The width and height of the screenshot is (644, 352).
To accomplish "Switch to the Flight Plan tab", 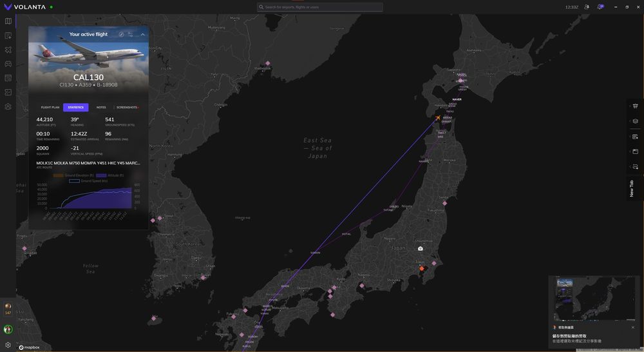I will coord(50,108).
